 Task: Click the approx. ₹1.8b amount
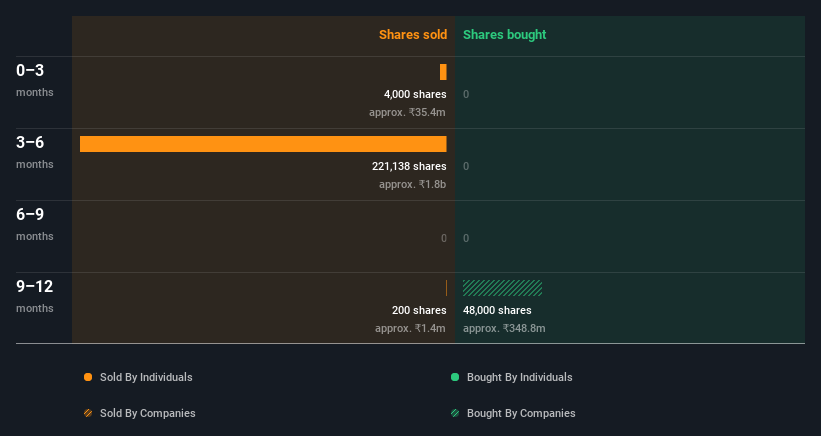click(413, 184)
